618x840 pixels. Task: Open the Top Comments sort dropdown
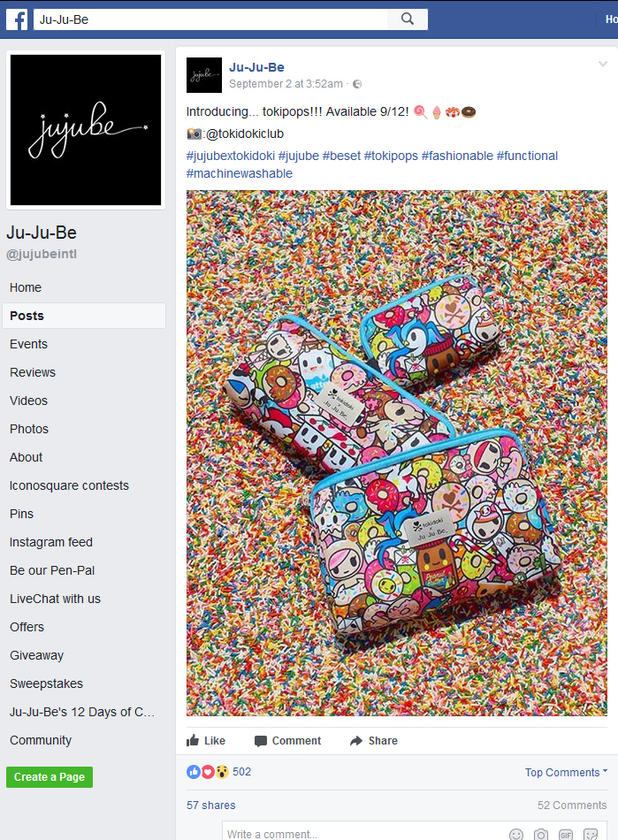click(x=566, y=772)
